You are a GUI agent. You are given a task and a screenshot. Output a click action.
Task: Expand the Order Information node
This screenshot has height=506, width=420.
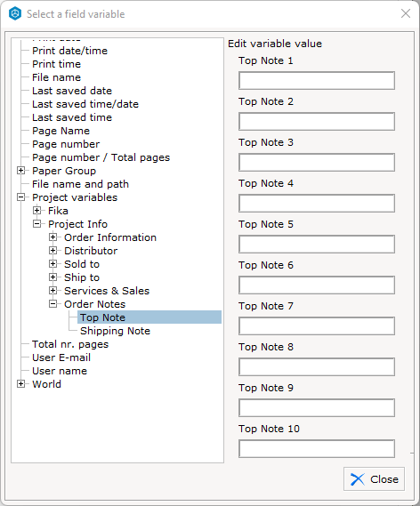[x=52, y=237]
